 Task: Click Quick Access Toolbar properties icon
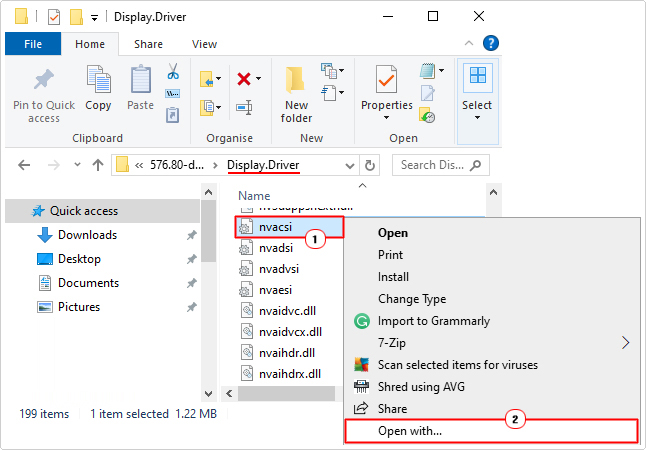pos(54,17)
